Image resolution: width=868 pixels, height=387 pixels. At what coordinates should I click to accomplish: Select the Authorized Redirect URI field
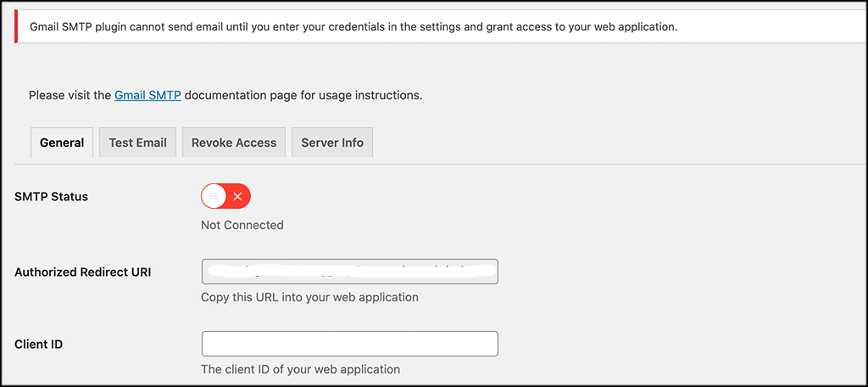[x=350, y=272]
